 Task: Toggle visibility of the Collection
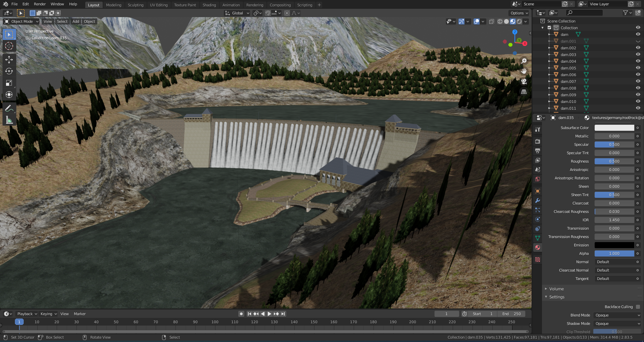click(x=638, y=28)
